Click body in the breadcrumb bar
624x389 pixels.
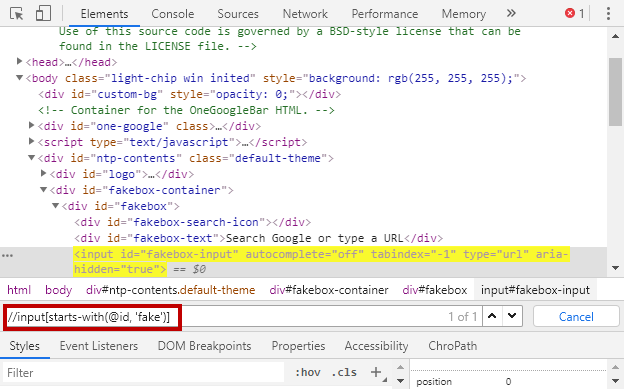point(58,290)
